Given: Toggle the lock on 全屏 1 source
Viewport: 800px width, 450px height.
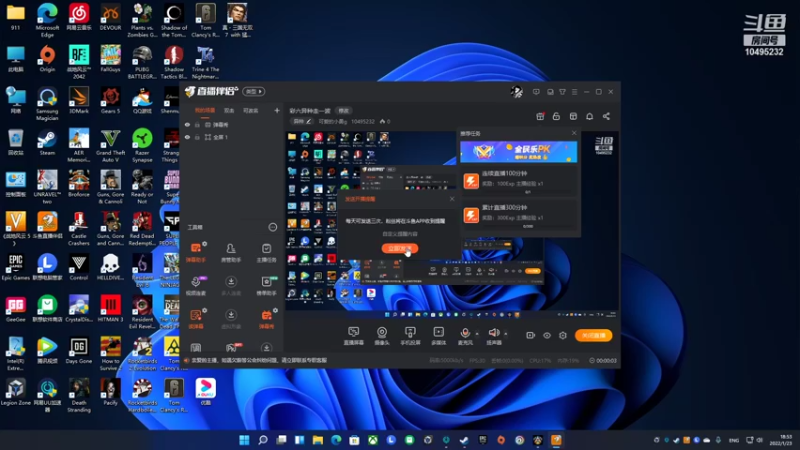Looking at the screenshot, I should [197, 137].
